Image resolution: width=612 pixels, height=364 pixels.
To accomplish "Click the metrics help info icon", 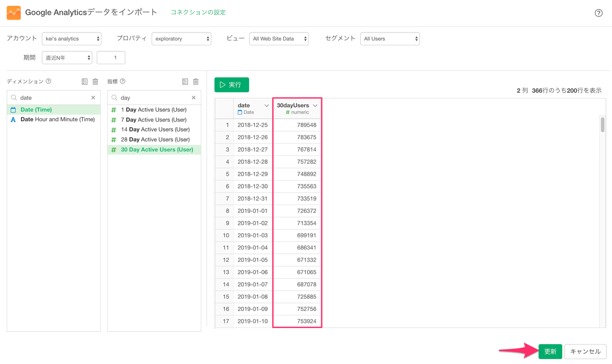I will pos(123,81).
